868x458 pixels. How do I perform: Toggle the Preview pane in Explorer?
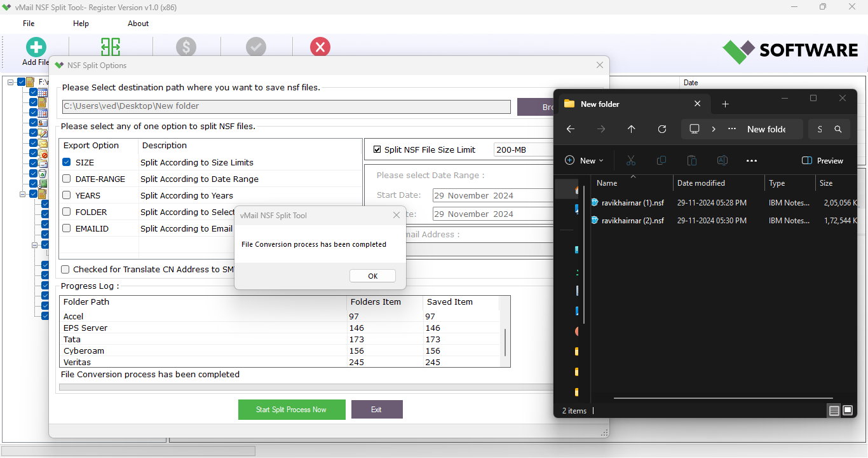pos(822,161)
